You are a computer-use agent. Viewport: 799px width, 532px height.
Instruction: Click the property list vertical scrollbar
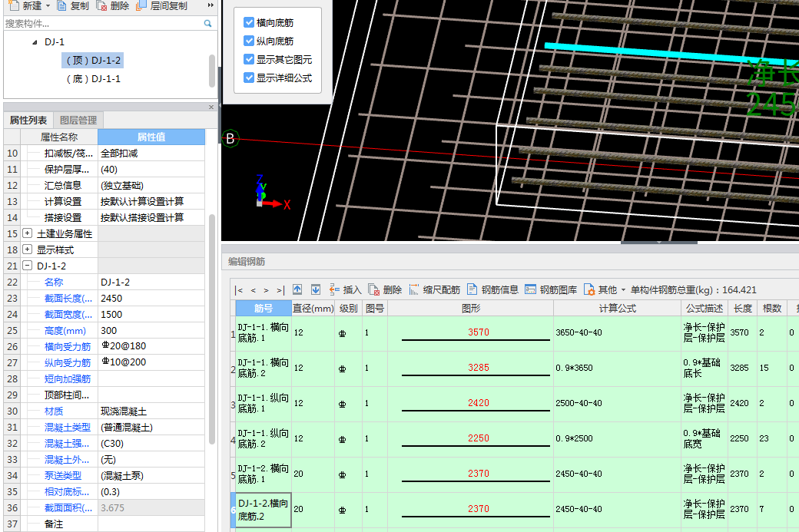pos(212,331)
